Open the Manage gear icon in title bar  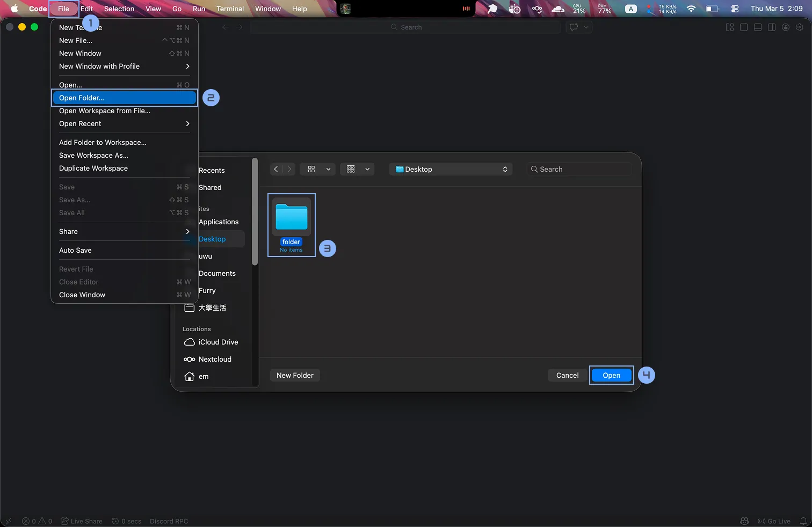coord(800,27)
